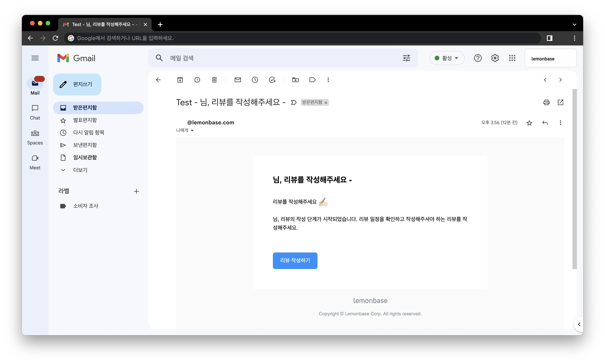
Task: Star this email message
Action: tap(529, 123)
